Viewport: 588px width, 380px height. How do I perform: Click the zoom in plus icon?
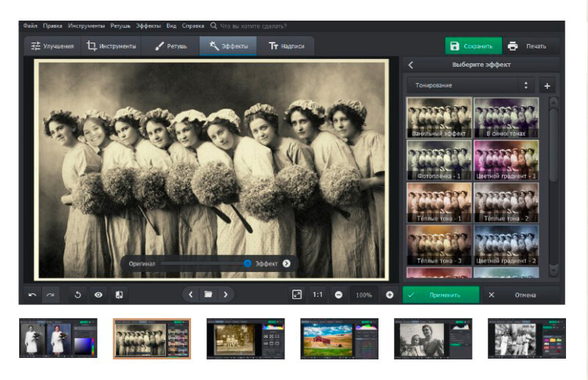click(x=390, y=295)
